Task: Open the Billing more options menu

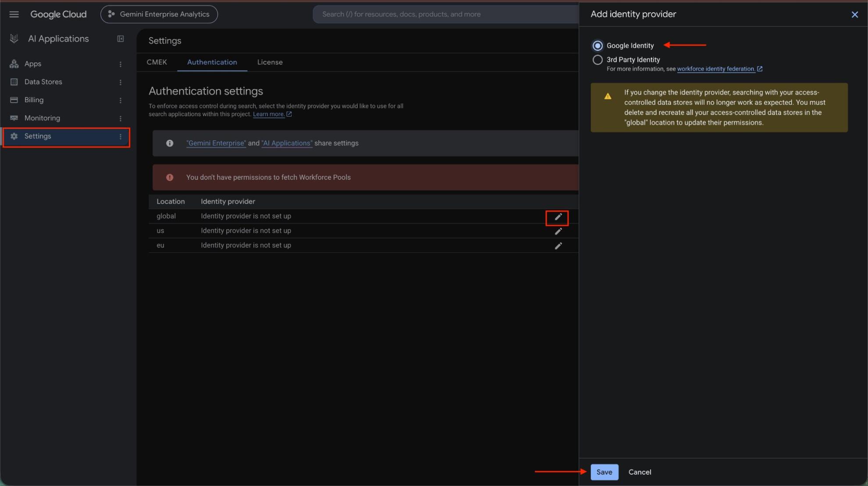Action: pyautogui.click(x=120, y=100)
